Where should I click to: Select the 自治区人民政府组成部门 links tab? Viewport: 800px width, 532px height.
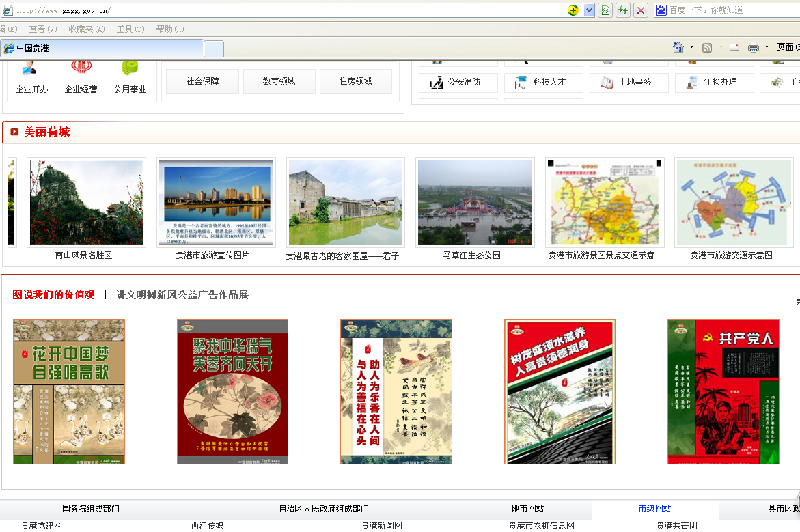324,509
